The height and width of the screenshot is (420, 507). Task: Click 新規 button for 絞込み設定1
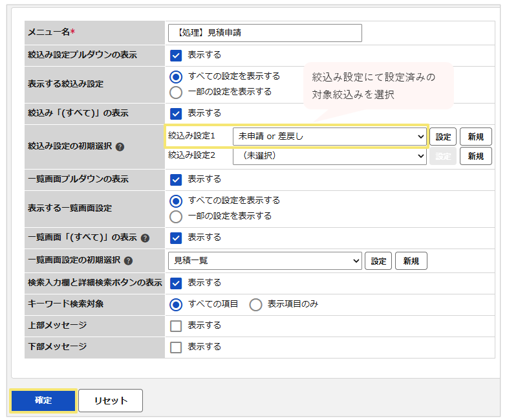476,137
